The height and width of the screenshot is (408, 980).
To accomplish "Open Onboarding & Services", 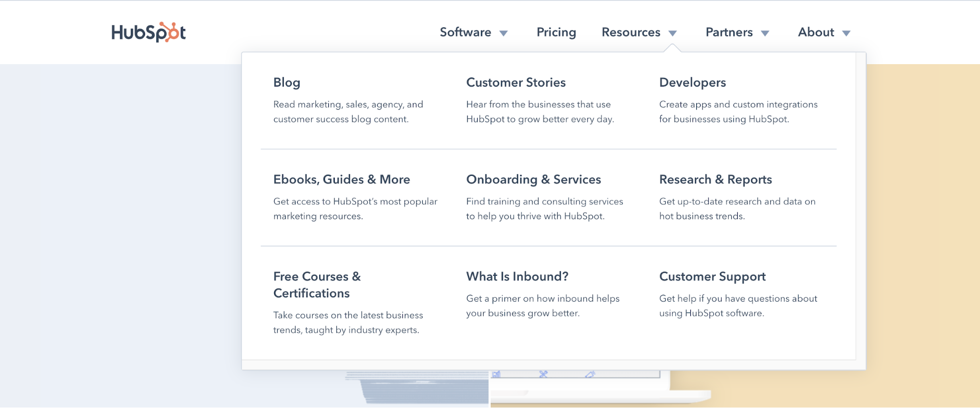I will coord(533,180).
